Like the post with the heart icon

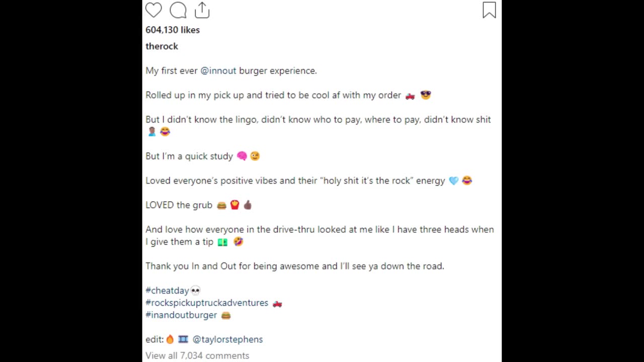(153, 10)
